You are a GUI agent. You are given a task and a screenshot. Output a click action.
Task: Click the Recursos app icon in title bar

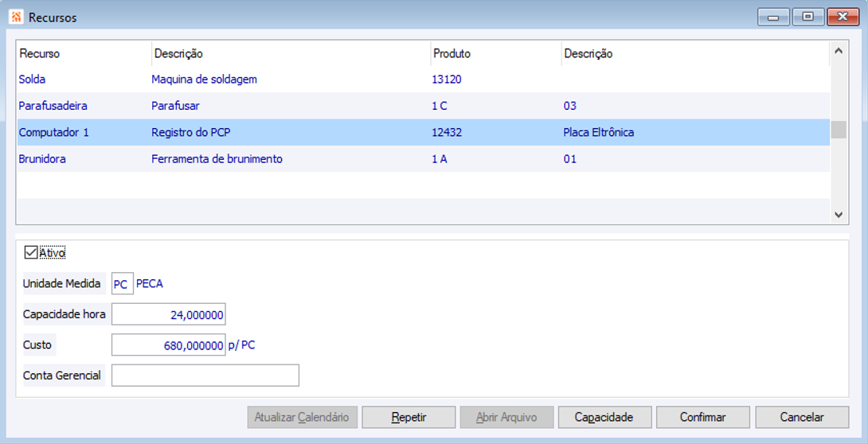(16, 18)
